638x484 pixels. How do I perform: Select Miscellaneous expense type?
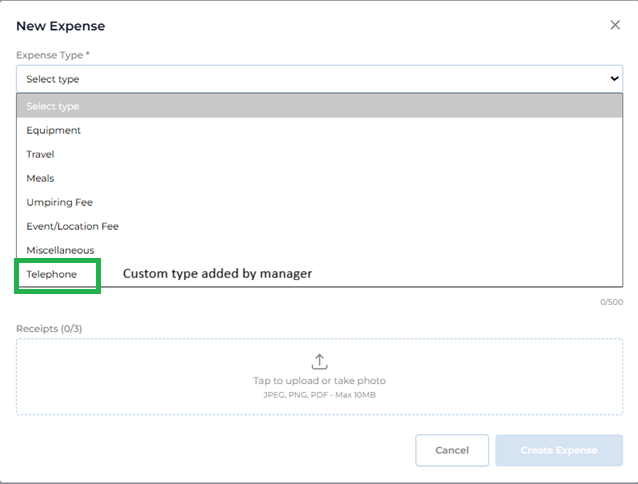[319, 250]
